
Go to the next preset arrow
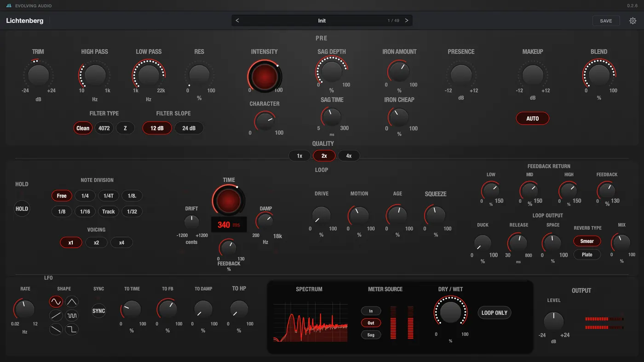(407, 21)
